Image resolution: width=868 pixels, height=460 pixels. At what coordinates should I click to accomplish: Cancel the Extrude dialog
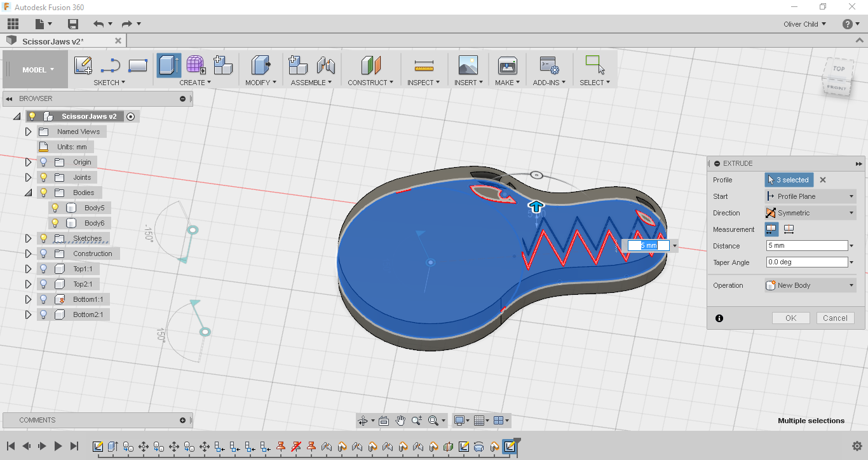tap(835, 318)
